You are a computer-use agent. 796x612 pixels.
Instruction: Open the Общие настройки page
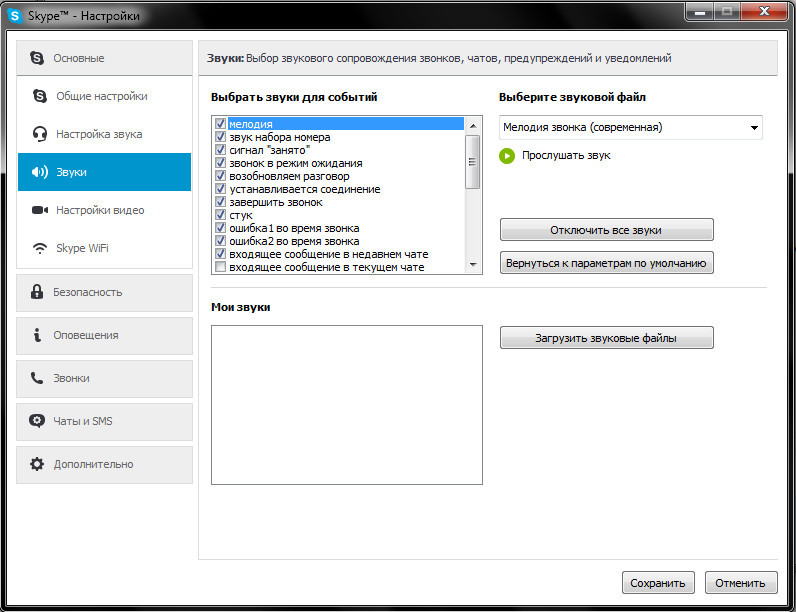(104, 96)
